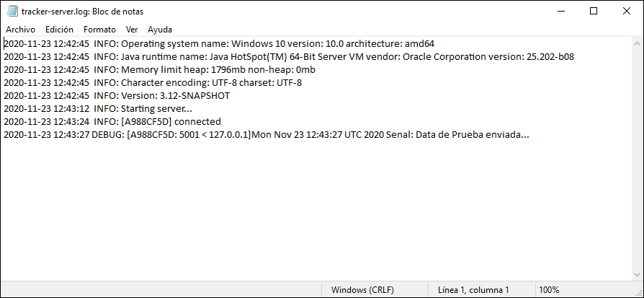644x298 pixels.
Task: Open the Ayuda menu
Action: (160, 30)
